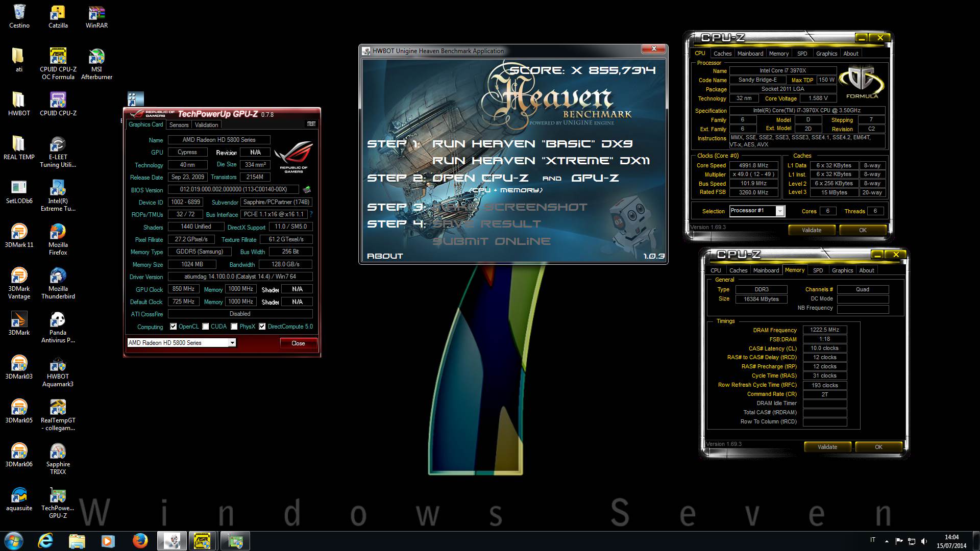Viewport: 980px width, 551px height.
Task: Toggle DirectCompute 5.0 checkbox
Action: 262,327
